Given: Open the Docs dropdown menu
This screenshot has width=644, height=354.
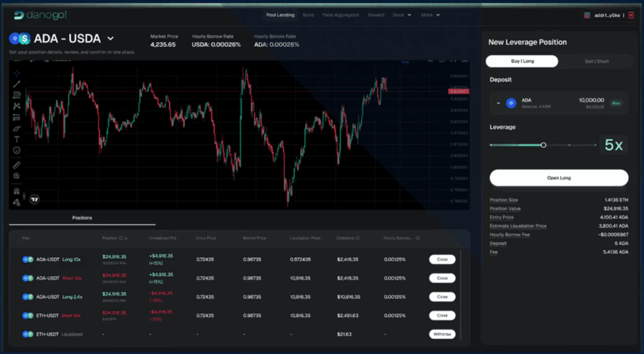Looking at the screenshot, I should tap(401, 15).
